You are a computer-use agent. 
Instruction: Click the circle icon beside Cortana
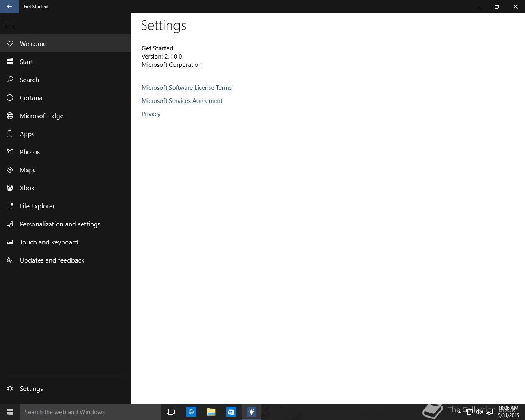point(10,98)
